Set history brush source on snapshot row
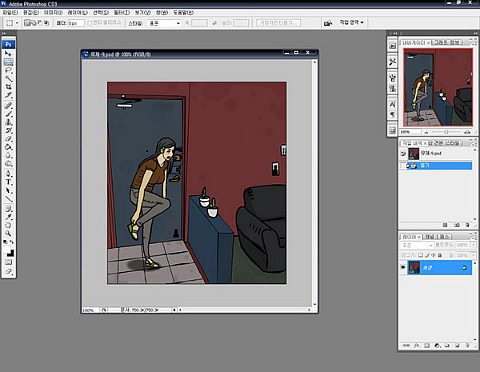The image size is (480, 372). pos(403,154)
